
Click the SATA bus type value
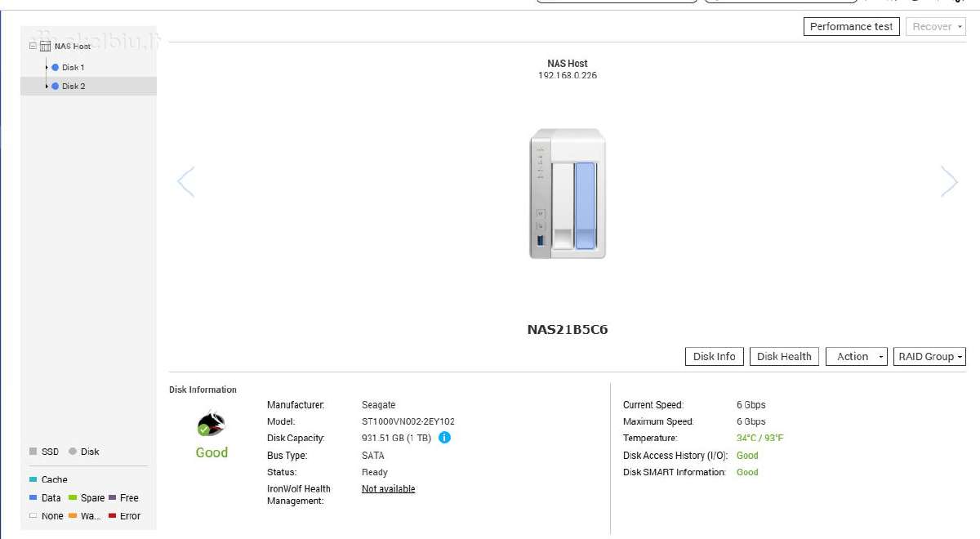[373, 456]
